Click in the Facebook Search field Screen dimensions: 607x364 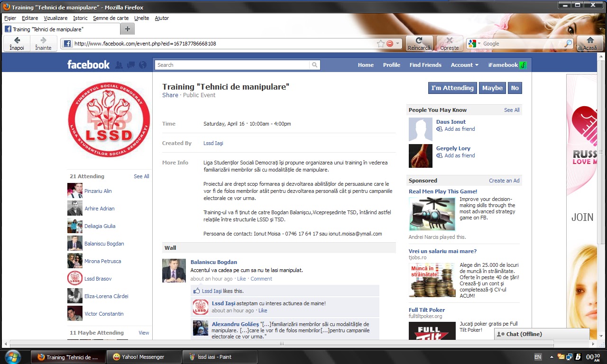[x=232, y=65]
